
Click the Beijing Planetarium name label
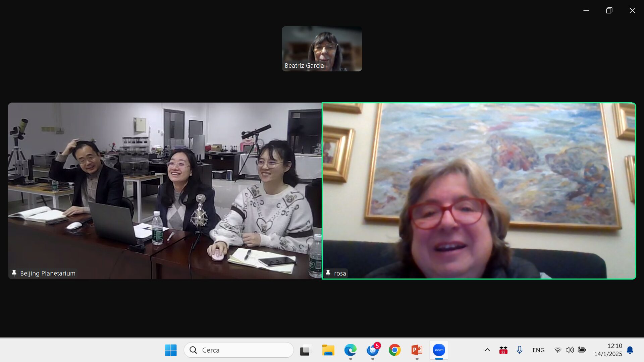pyautogui.click(x=48, y=274)
